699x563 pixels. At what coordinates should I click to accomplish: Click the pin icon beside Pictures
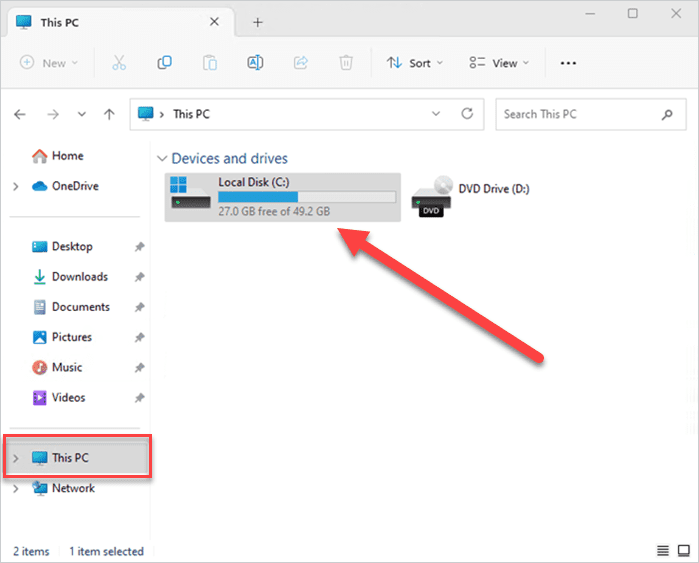pyautogui.click(x=140, y=337)
